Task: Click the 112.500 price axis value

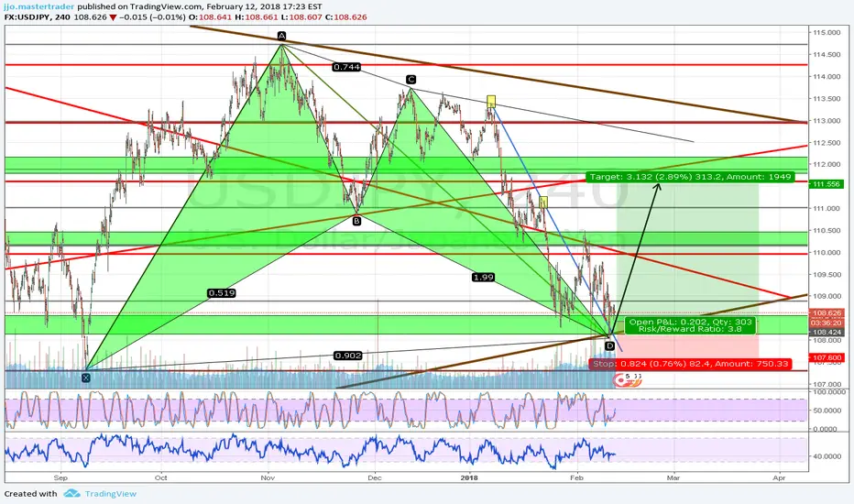Action: tap(827, 143)
